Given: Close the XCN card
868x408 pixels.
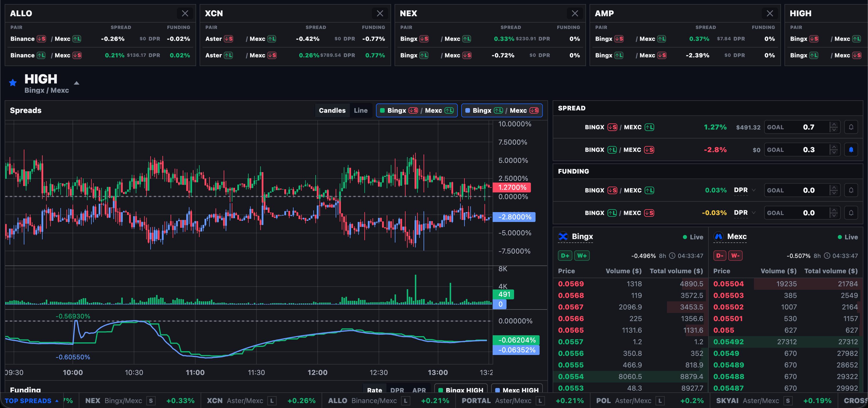Looking at the screenshot, I should pos(380,13).
